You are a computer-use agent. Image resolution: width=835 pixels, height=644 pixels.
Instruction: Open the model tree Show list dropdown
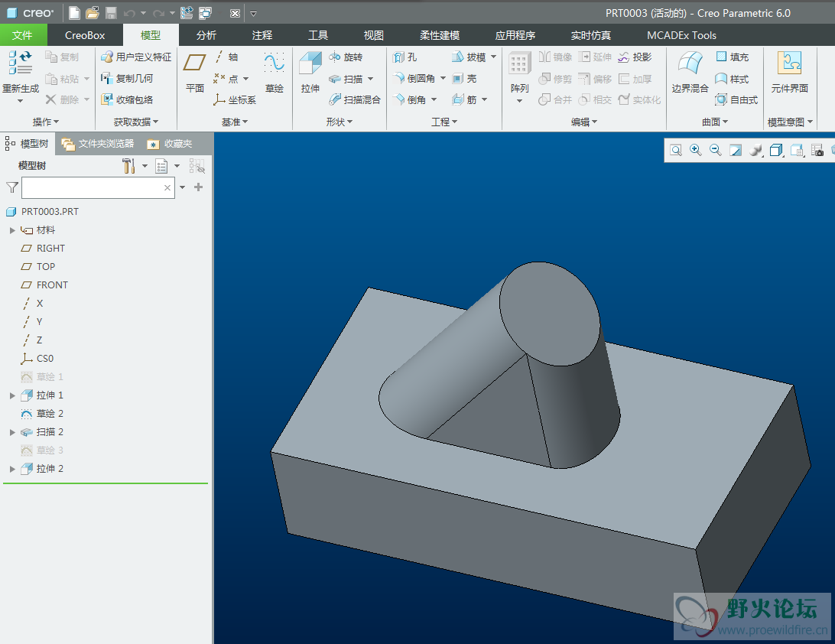(x=167, y=166)
